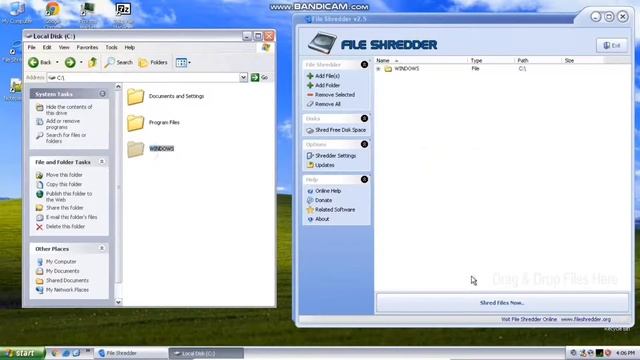Open View menu in Local Disk window
Viewport: 640px width, 360px height.
(x=64, y=48)
